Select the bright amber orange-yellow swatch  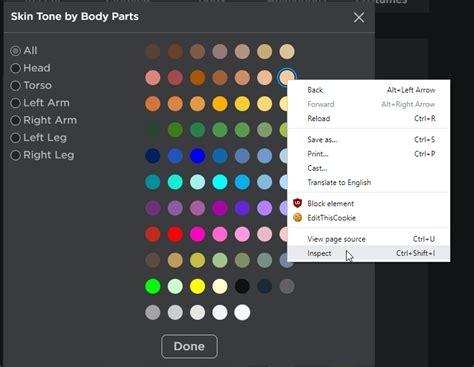coord(220,104)
